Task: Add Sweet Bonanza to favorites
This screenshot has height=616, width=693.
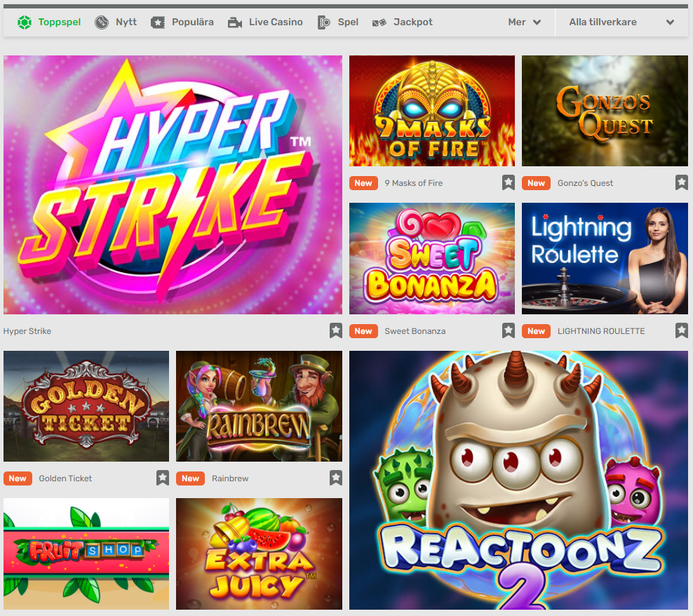Action: pyautogui.click(x=509, y=330)
